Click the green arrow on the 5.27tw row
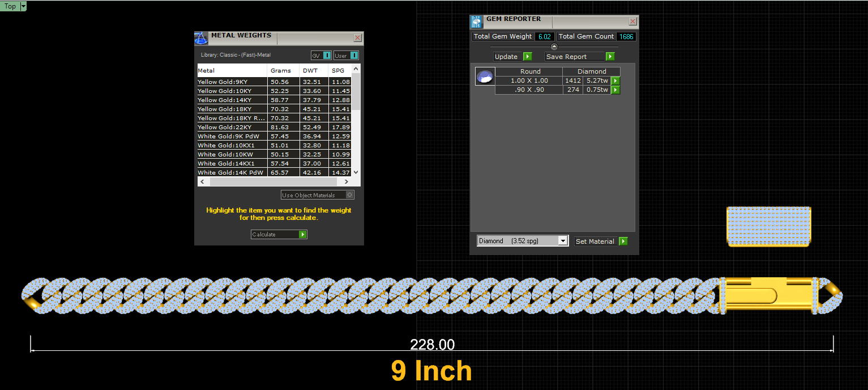 pyautogui.click(x=615, y=81)
